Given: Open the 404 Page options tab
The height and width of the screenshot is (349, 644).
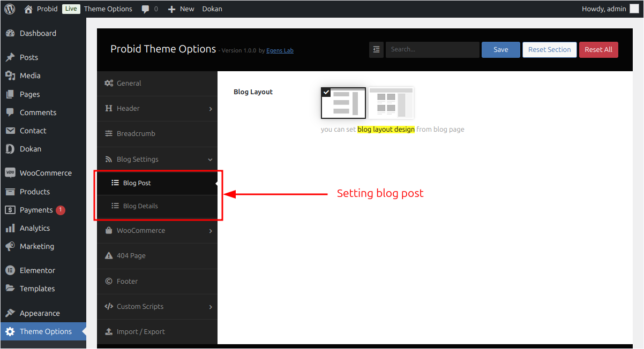Looking at the screenshot, I should tap(158, 256).
